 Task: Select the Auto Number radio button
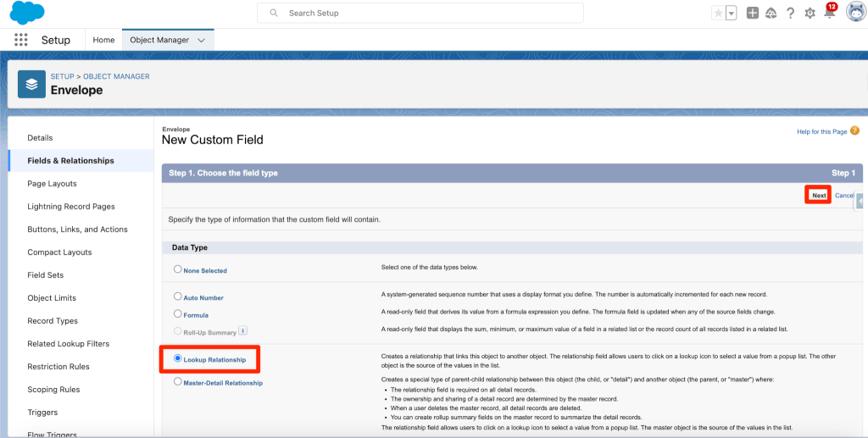[178, 297]
